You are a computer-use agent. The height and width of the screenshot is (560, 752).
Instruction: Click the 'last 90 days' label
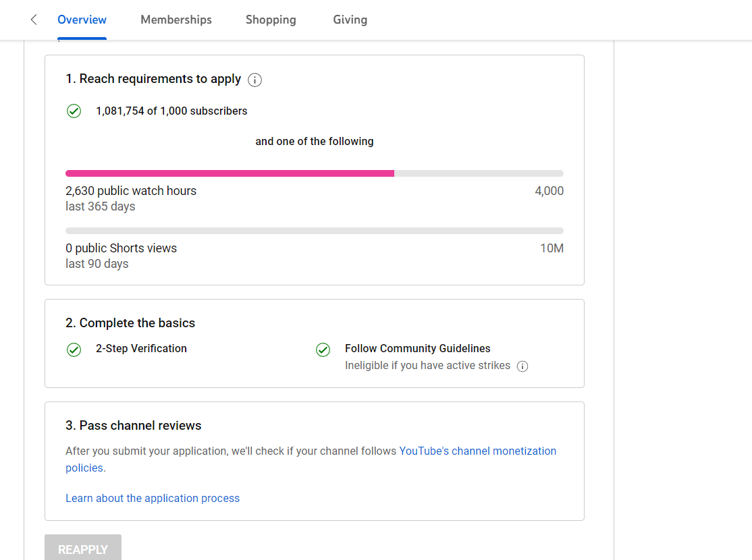pyautogui.click(x=97, y=264)
